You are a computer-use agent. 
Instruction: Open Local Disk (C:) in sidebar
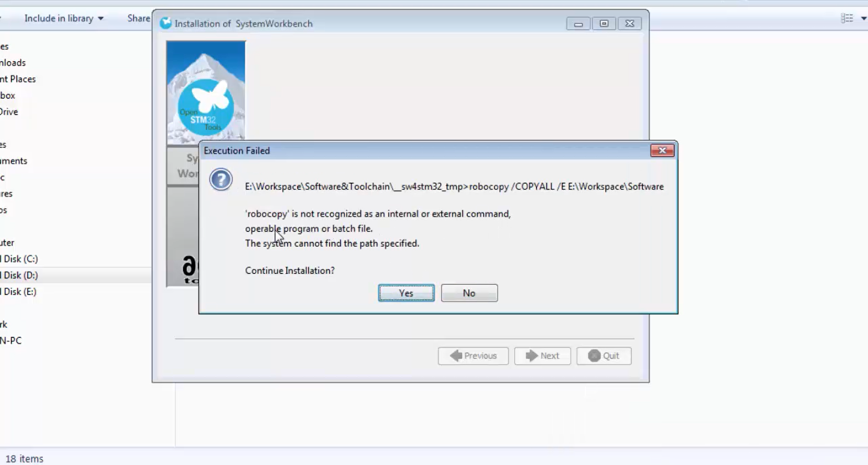(x=19, y=259)
